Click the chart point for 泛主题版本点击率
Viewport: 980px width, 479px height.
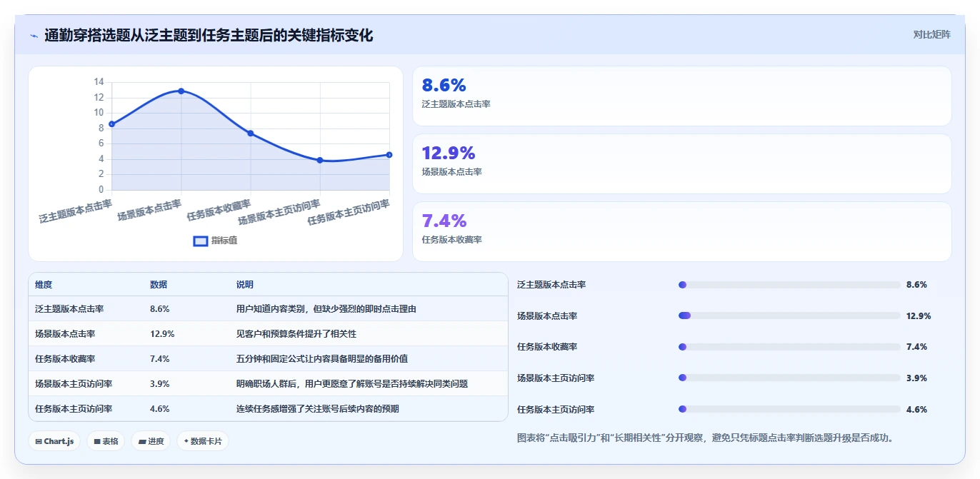coord(111,124)
